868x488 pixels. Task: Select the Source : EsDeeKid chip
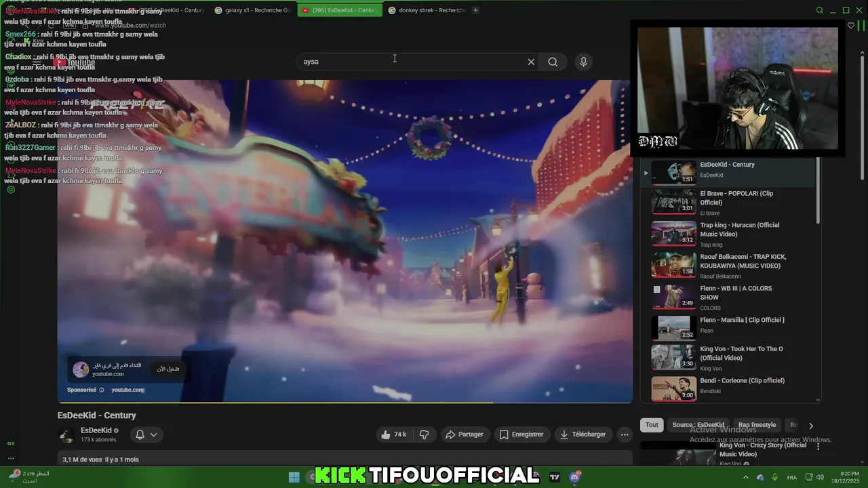pyautogui.click(x=698, y=425)
